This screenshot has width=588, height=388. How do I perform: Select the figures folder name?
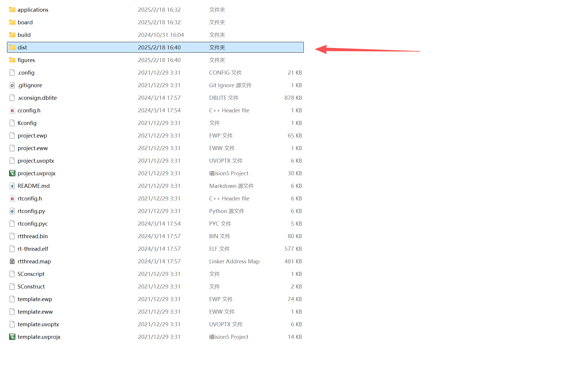(26, 60)
